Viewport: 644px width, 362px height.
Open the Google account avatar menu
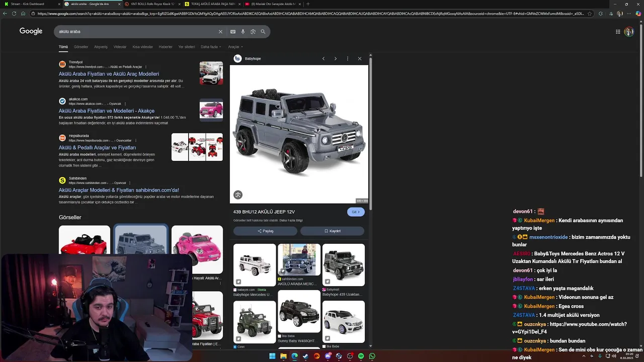629,32
